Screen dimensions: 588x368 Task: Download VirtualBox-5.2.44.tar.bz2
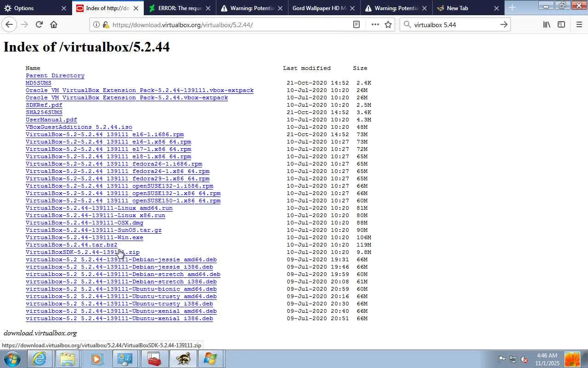[72, 245]
